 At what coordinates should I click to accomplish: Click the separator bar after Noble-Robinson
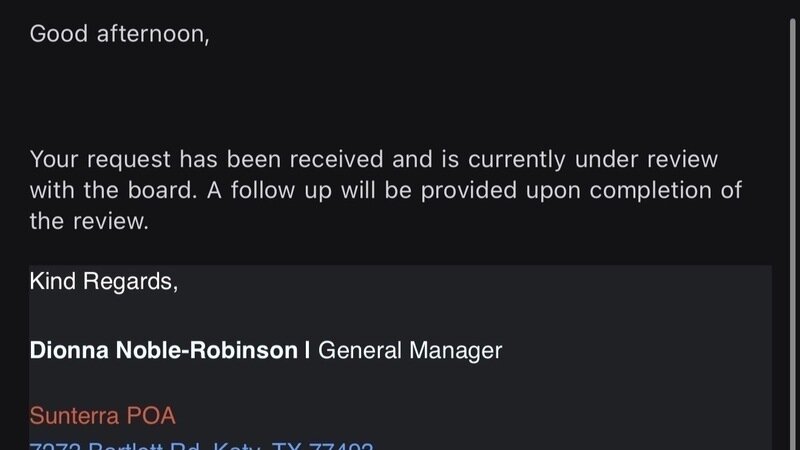(307, 350)
